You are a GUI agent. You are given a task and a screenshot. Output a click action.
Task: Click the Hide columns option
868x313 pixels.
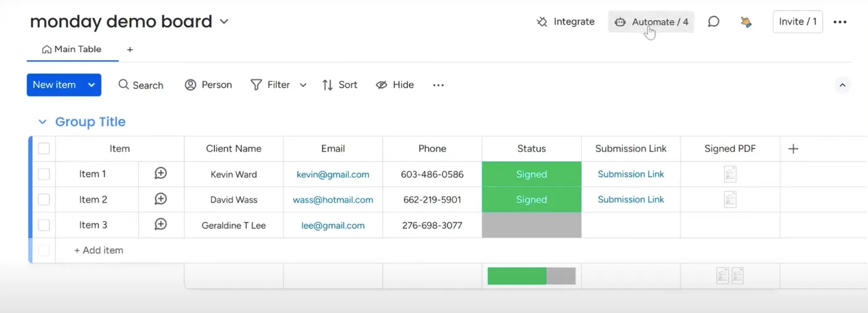395,85
